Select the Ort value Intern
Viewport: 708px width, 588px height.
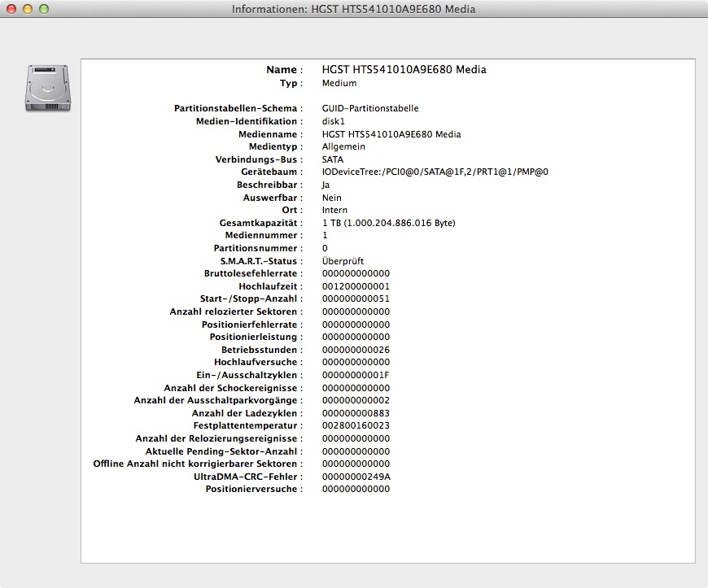pyautogui.click(x=334, y=210)
